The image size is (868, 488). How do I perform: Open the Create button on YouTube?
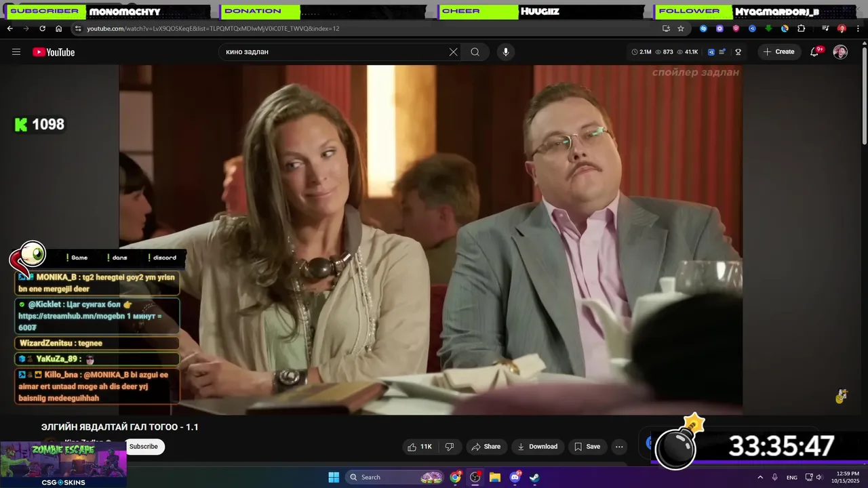click(778, 52)
